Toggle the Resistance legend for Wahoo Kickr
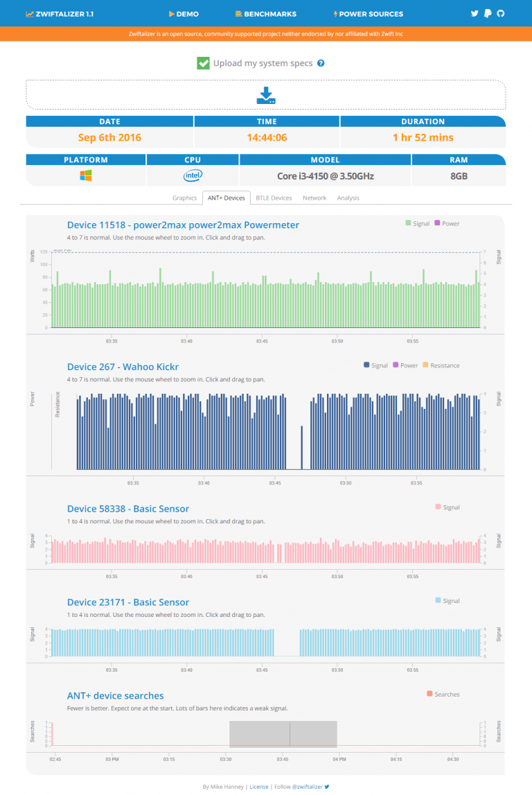 (441, 365)
